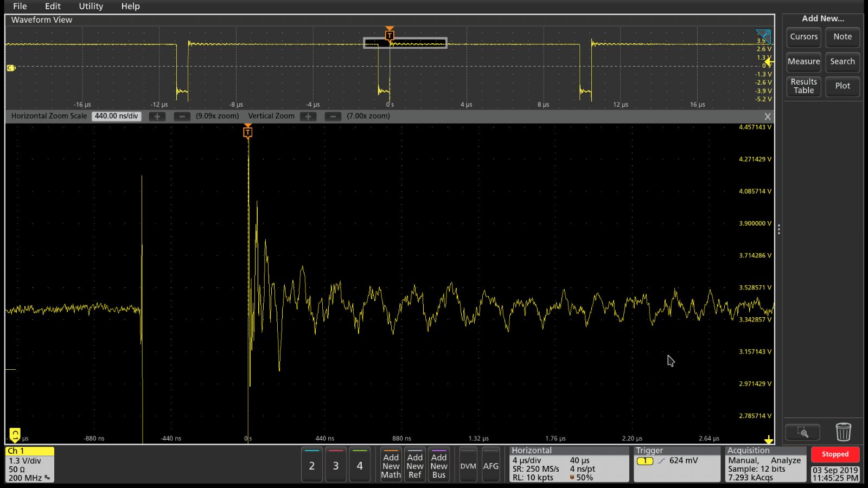Image resolution: width=868 pixels, height=488 pixels.
Task: Click Add New Bus button
Action: (x=439, y=465)
